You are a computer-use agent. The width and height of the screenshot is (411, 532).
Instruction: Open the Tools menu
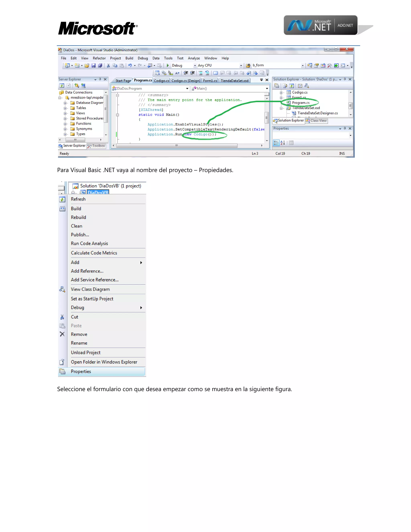[x=168, y=58]
